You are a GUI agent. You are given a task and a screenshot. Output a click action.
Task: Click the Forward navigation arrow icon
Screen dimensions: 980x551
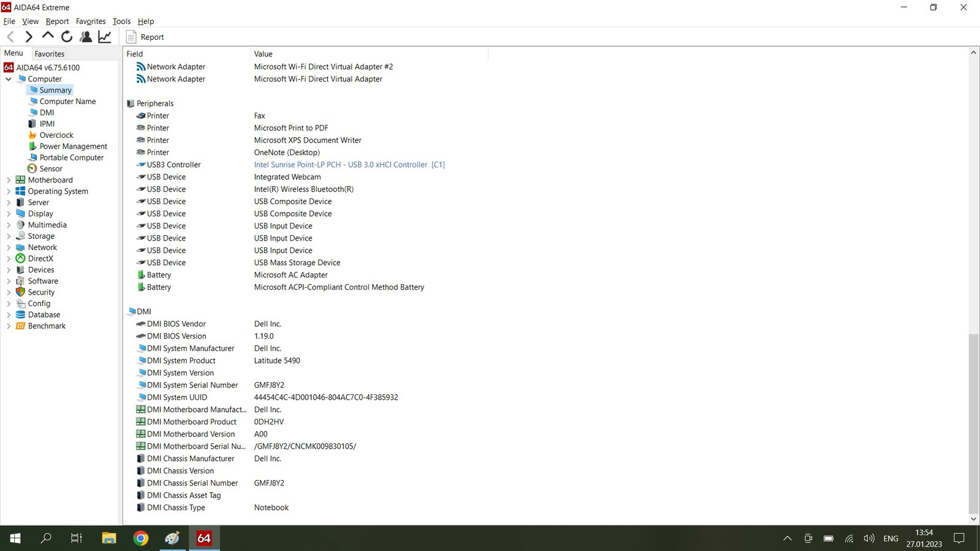coord(29,37)
